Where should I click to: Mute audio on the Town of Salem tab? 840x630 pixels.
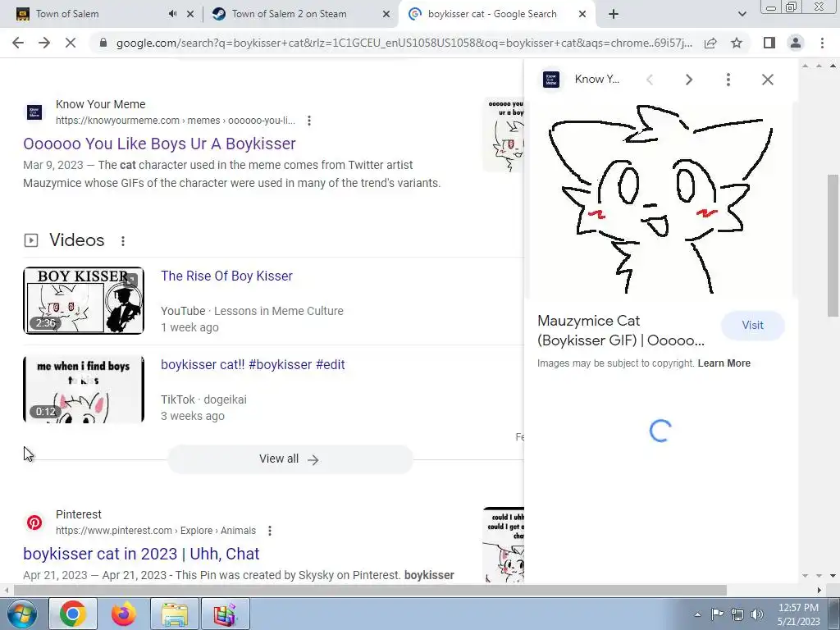pyautogui.click(x=172, y=14)
